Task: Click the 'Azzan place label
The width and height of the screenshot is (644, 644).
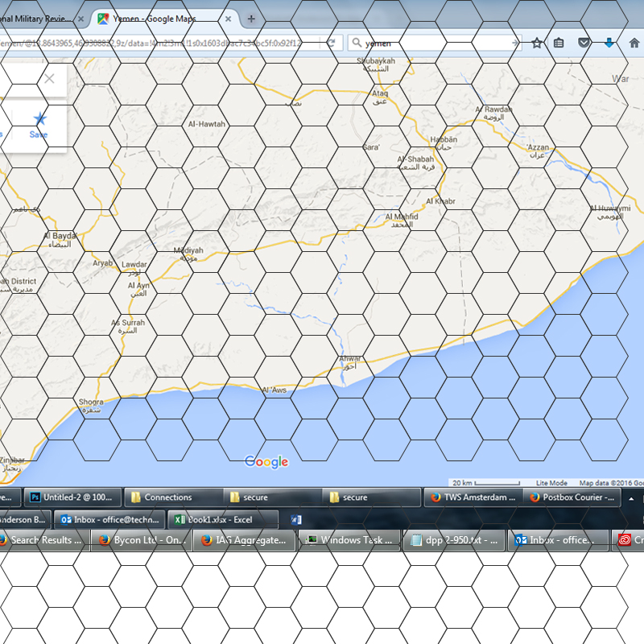Action: click(537, 151)
